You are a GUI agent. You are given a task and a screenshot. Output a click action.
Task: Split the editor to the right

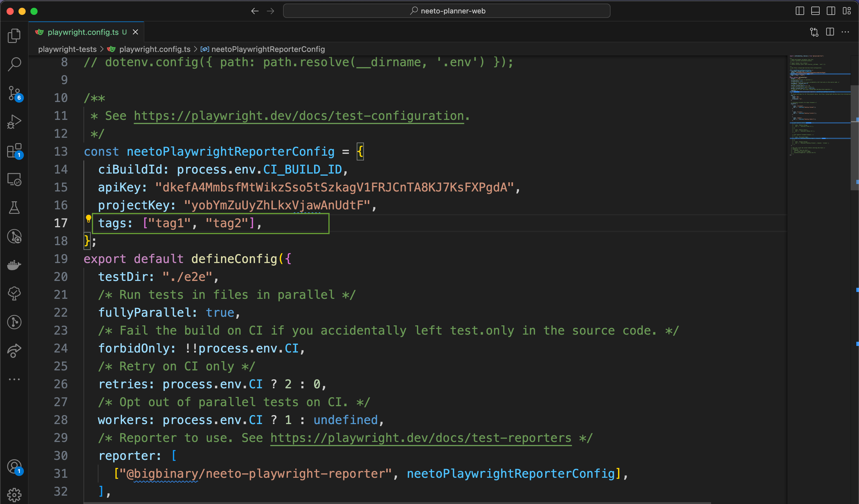tap(830, 32)
